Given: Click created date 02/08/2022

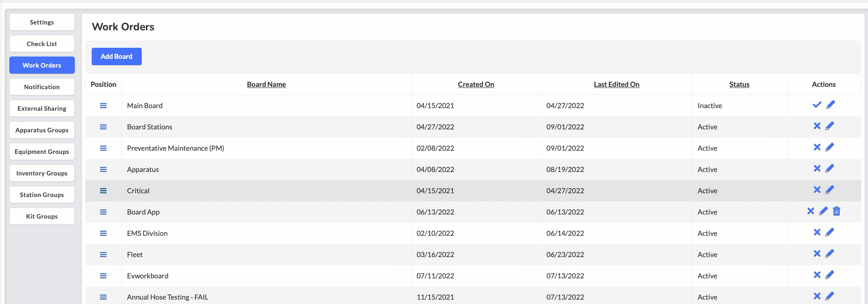Looking at the screenshot, I should click(435, 148).
